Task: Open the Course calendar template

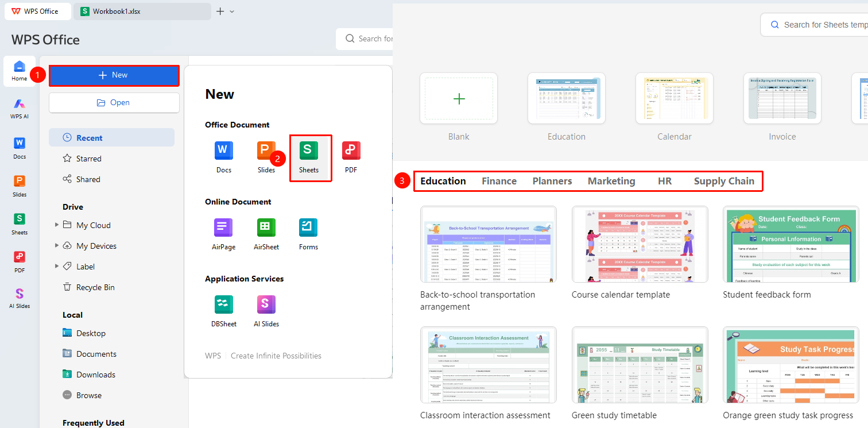Action: point(640,244)
